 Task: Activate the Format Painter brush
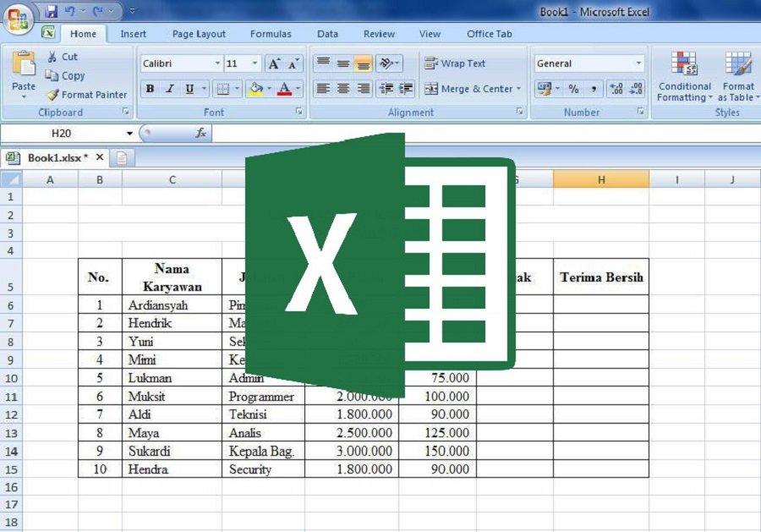87,95
